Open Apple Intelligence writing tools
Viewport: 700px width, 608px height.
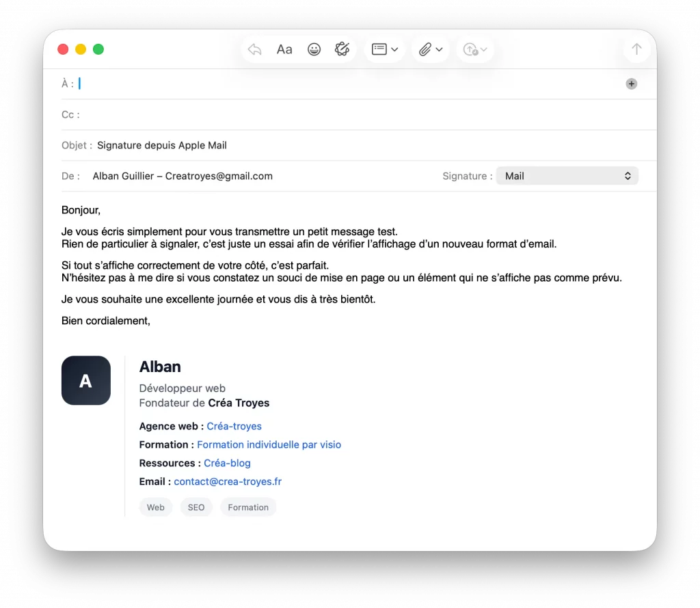click(342, 49)
